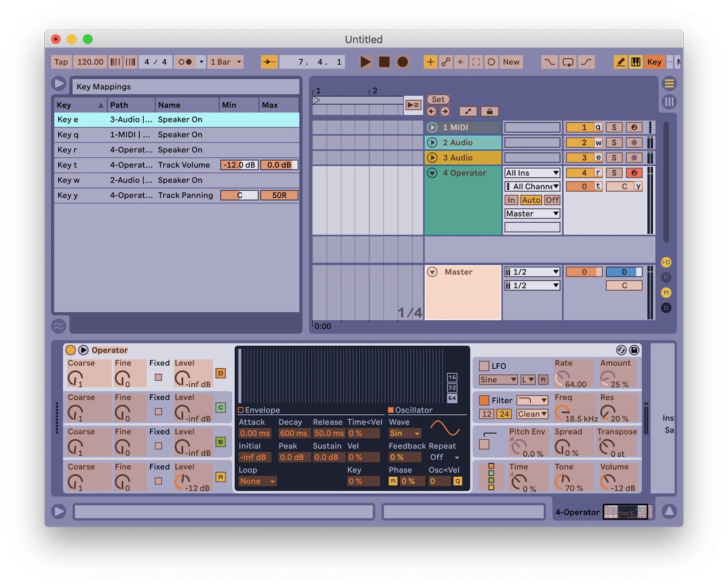Toggle the Computer MIDI Keyboard icon
The image size is (728, 586).
(x=636, y=62)
